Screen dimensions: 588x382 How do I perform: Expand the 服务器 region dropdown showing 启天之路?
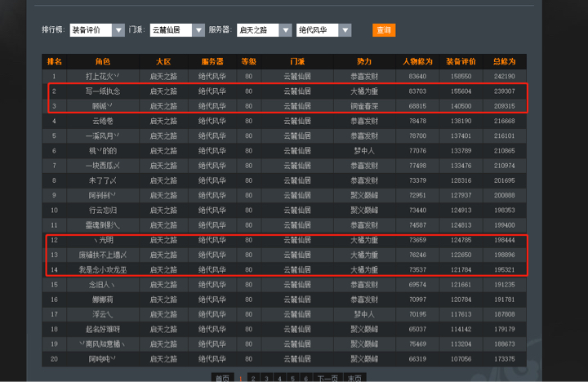click(x=264, y=30)
